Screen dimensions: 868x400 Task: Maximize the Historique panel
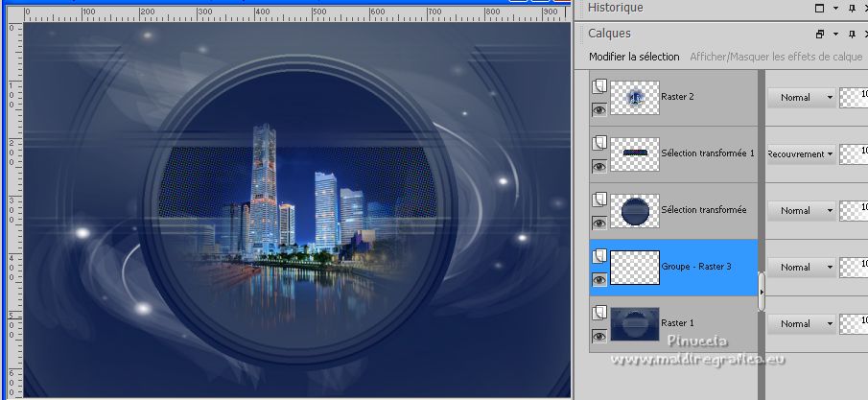pos(820,8)
